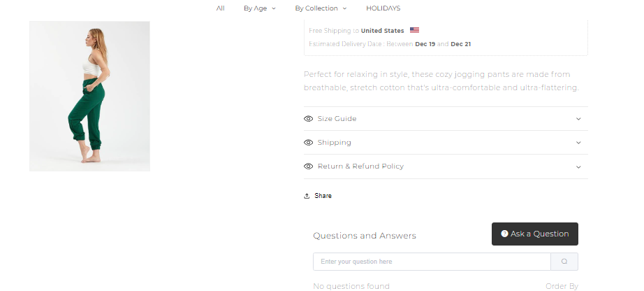Expand the Size Guide chevron
The width and height of the screenshot is (644, 291).
coord(578,119)
